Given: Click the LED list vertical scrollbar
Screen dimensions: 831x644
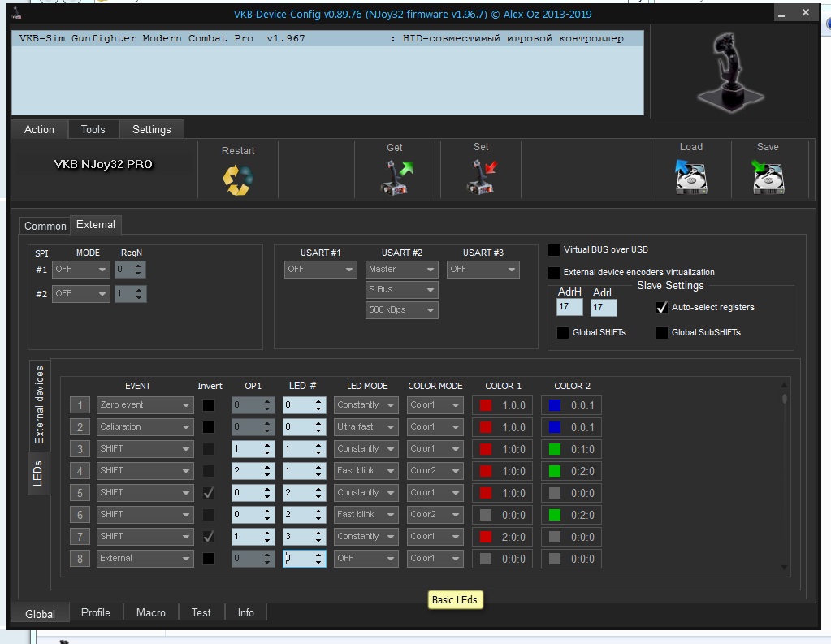Looking at the screenshot, I should pos(785,475).
